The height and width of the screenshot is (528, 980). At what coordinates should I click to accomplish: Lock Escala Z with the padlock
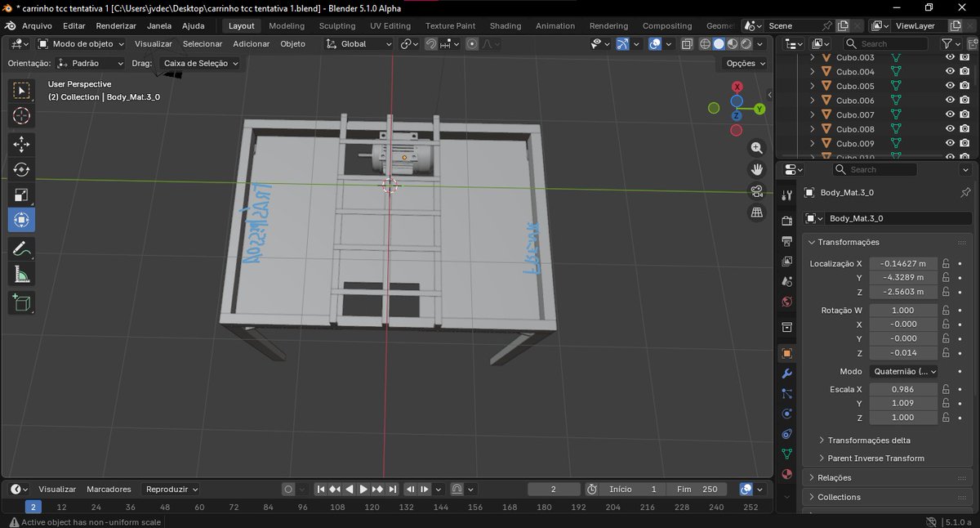pyautogui.click(x=946, y=418)
